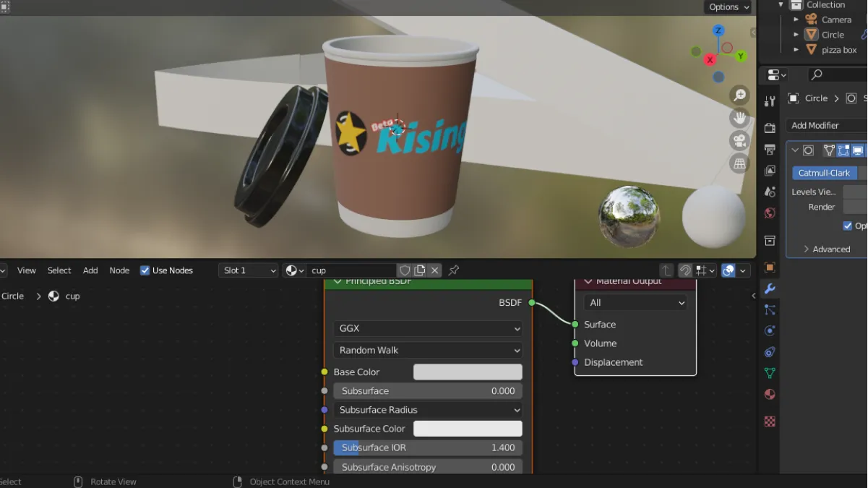Expand the Camera item in outliner

[796, 20]
